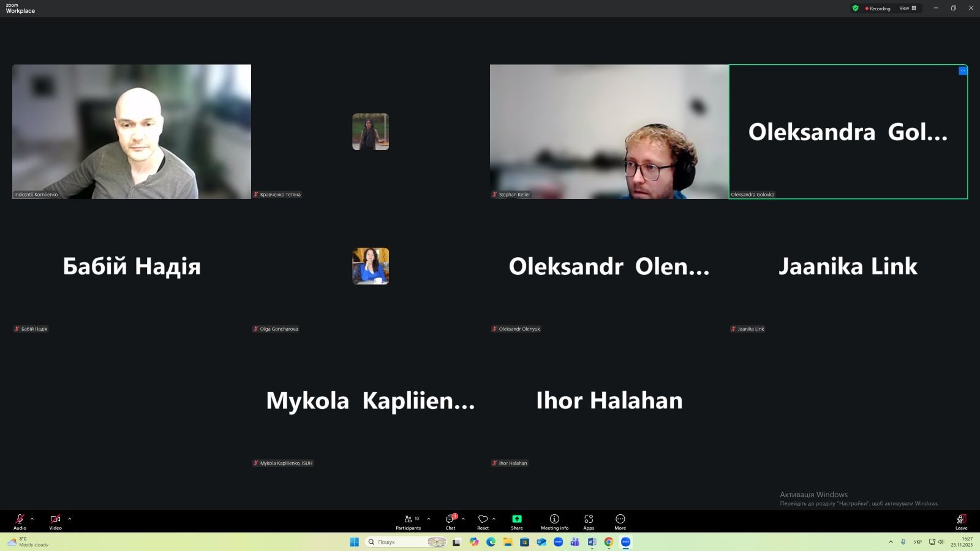Open the React emoji menu
The width and height of the screenshot is (980, 551).
click(x=483, y=521)
